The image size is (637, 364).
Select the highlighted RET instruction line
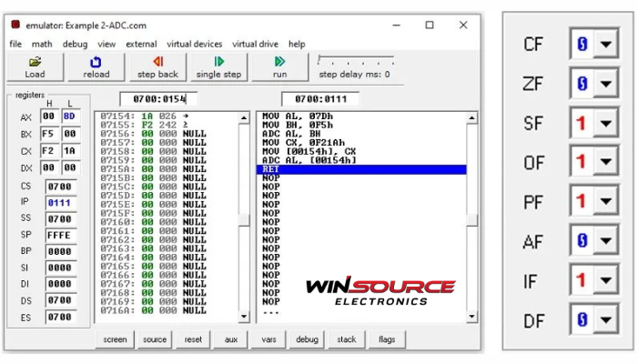[x=361, y=169]
